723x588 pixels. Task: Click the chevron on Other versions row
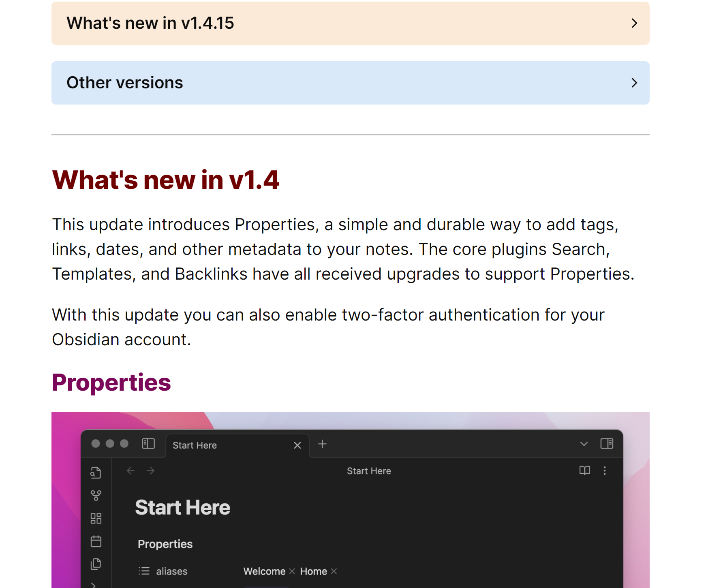pyautogui.click(x=634, y=83)
